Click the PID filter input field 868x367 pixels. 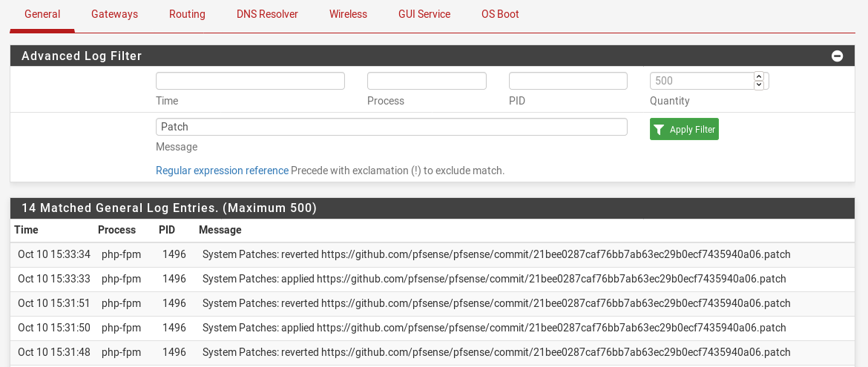point(568,81)
